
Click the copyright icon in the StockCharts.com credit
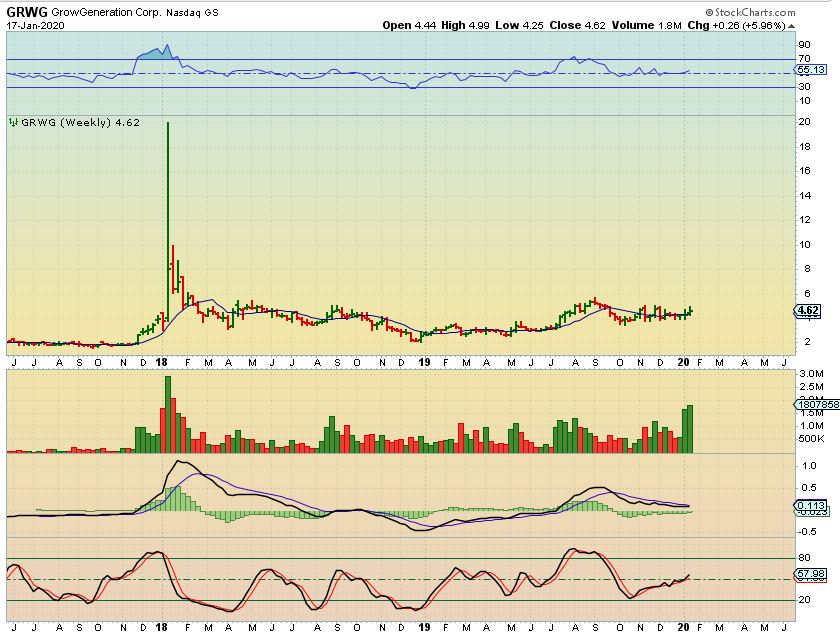(709, 12)
